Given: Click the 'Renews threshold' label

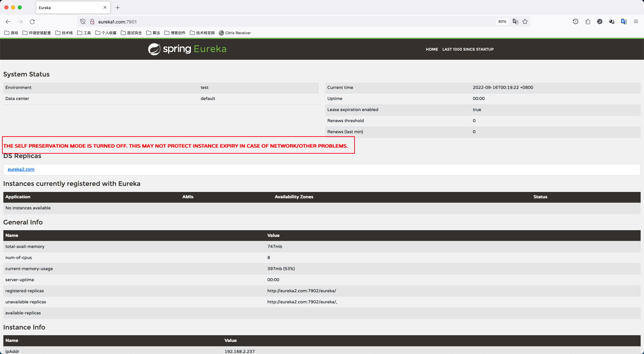Looking at the screenshot, I should click(x=345, y=121).
